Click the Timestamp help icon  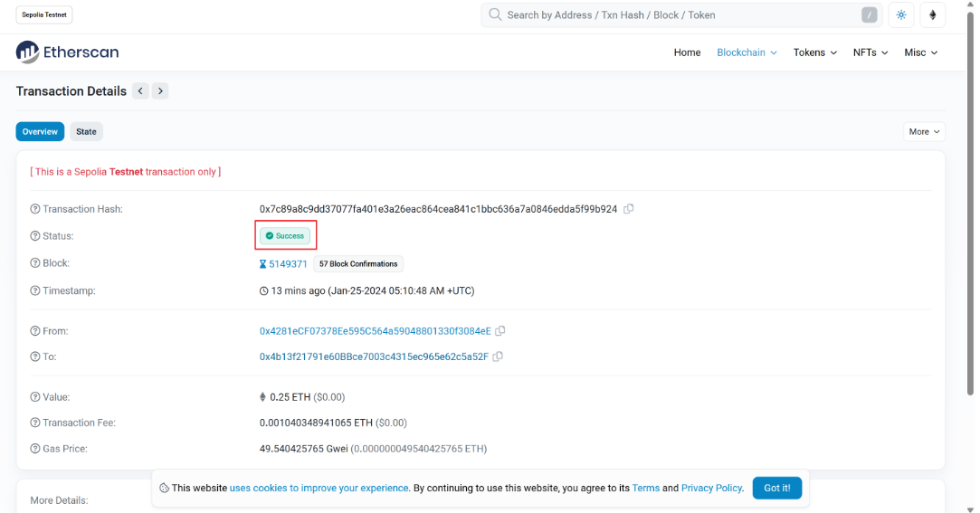(35, 290)
